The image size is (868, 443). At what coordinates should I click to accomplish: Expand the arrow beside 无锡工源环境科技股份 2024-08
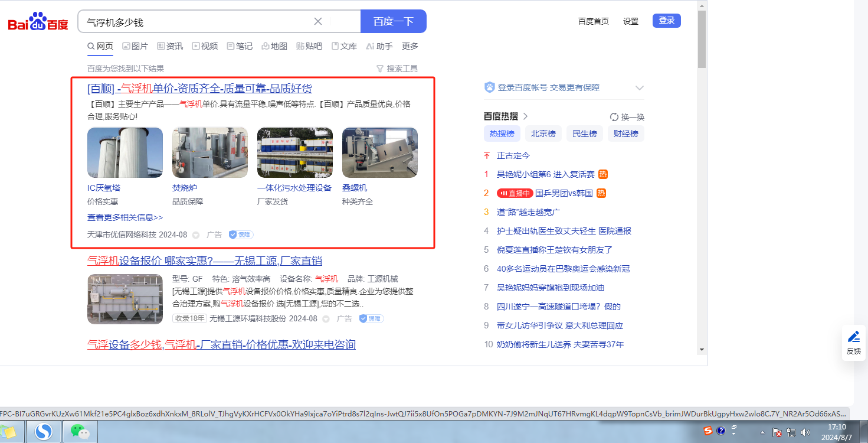pos(326,319)
